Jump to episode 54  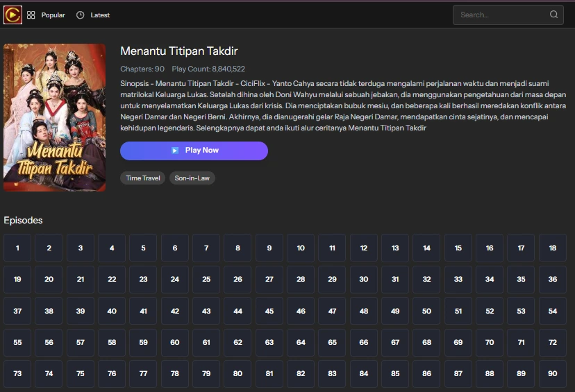(x=553, y=312)
